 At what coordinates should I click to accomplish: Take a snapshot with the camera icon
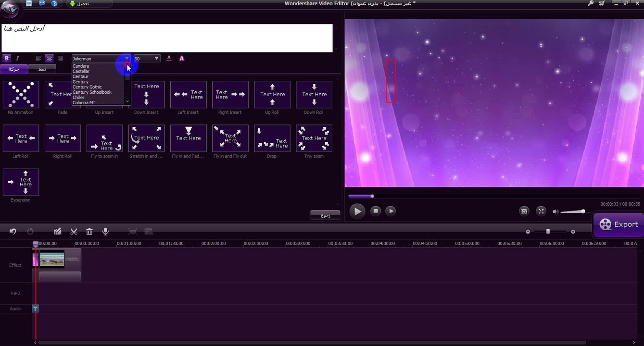tap(524, 211)
